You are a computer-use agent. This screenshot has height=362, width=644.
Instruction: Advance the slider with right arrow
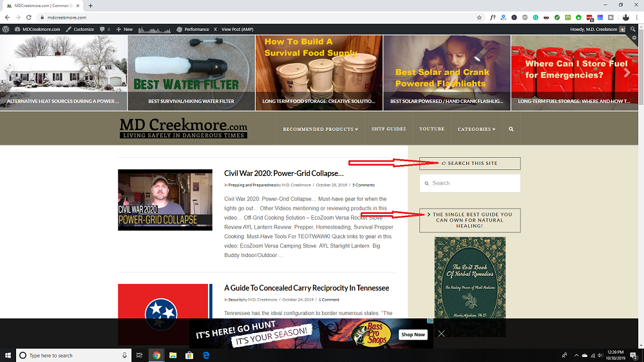pyautogui.click(x=627, y=73)
